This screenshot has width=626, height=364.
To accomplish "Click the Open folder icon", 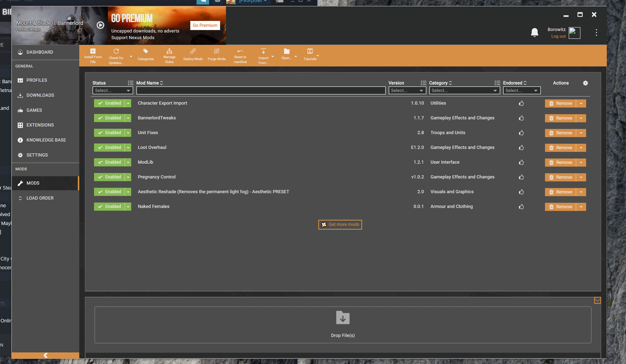I will (x=287, y=51).
